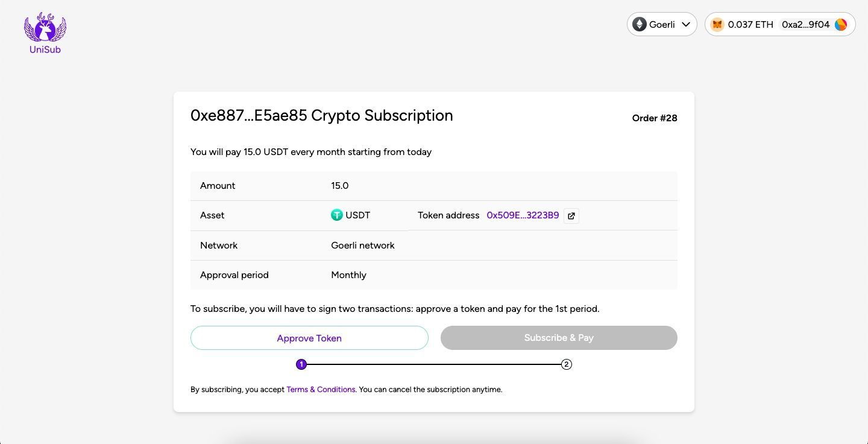The width and height of the screenshot is (868, 444).
Task: Select the Order #28 label
Action: (x=655, y=118)
